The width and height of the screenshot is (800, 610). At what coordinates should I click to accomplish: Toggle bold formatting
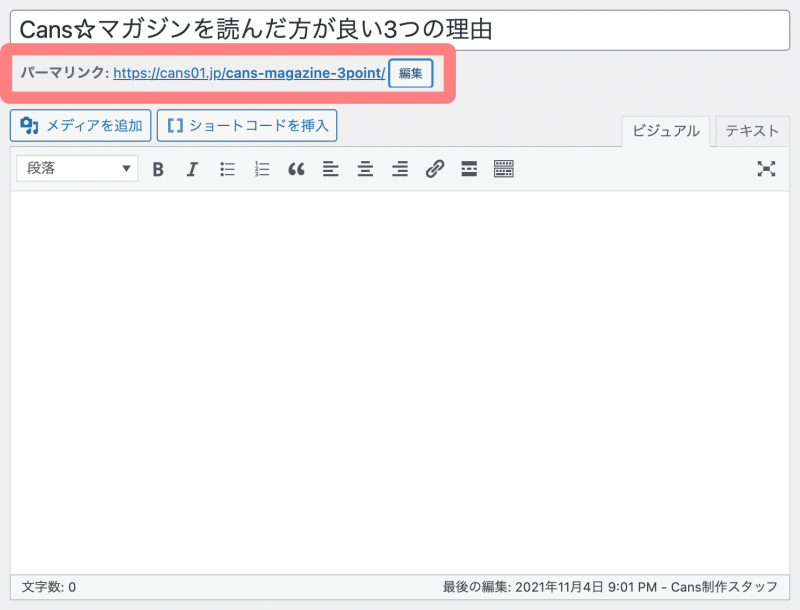[158, 169]
